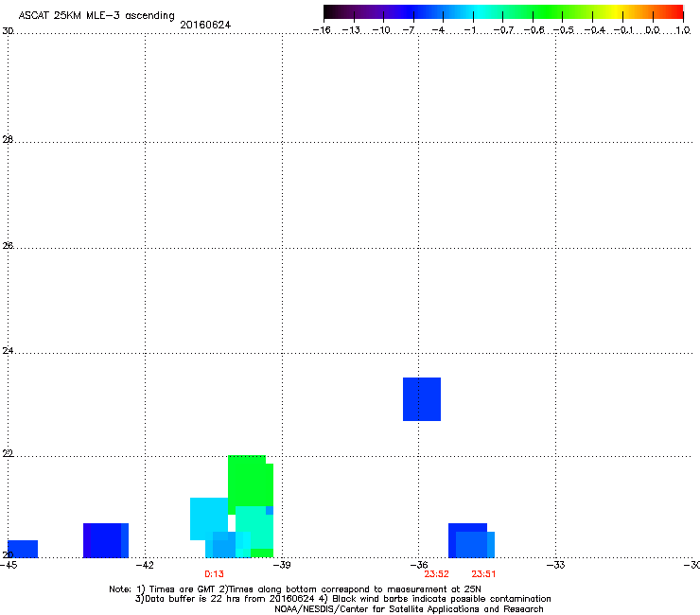This screenshot has height=615, width=700.
Task: Click the title "ASCAT 25KM MLE-3 ascending"
Action: point(96,16)
